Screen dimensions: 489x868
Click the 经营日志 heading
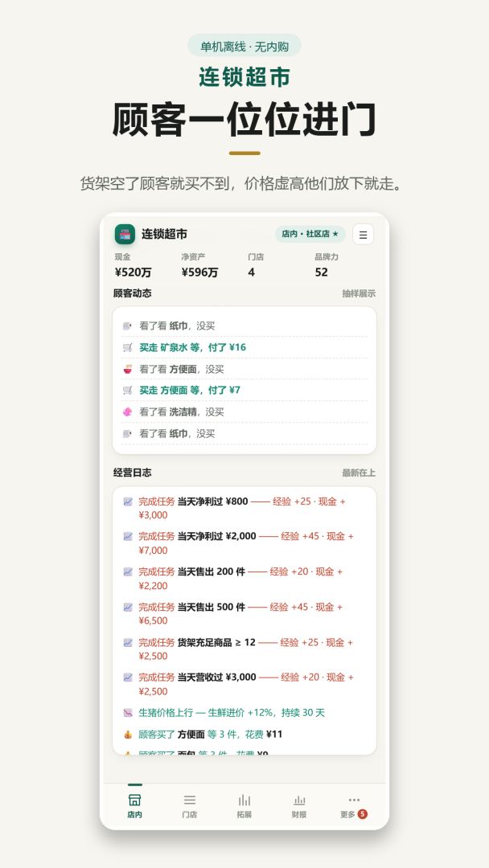tap(133, 473)
